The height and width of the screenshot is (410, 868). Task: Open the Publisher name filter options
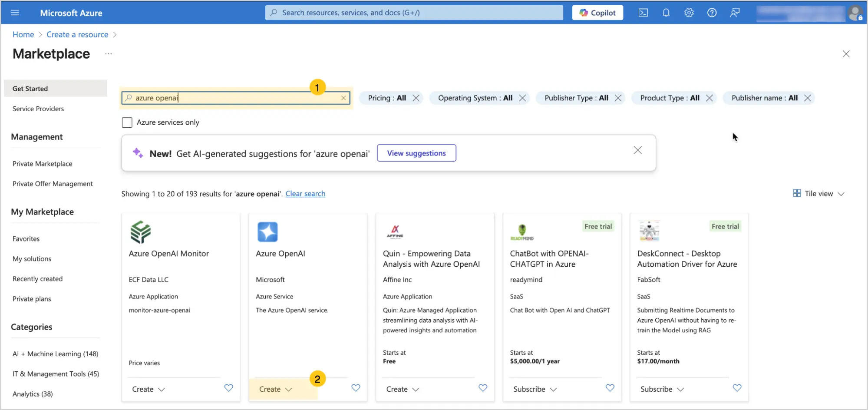click(764, 98)
